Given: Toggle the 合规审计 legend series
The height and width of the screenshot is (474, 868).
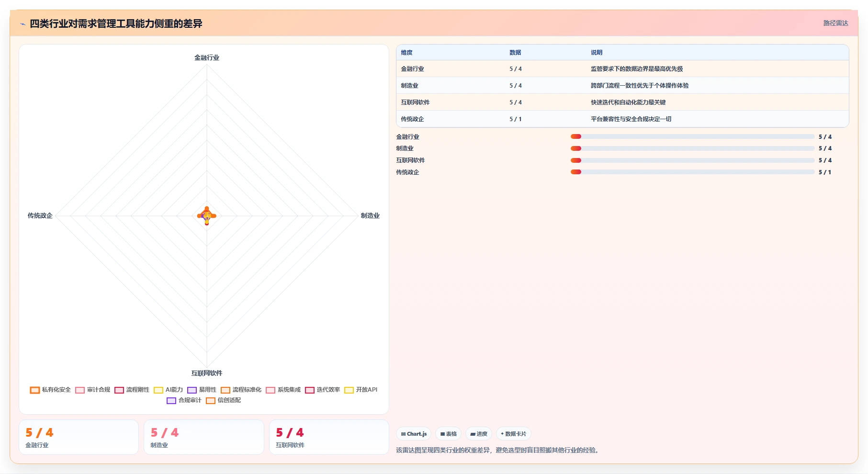Looking at the screenshot, I should (x=184, y=400).
